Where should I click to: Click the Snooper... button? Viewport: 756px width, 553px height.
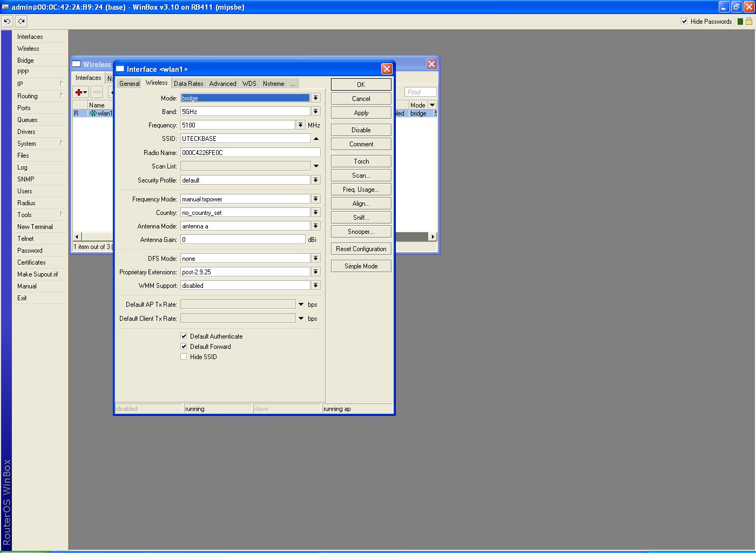[x=361, y=232]
